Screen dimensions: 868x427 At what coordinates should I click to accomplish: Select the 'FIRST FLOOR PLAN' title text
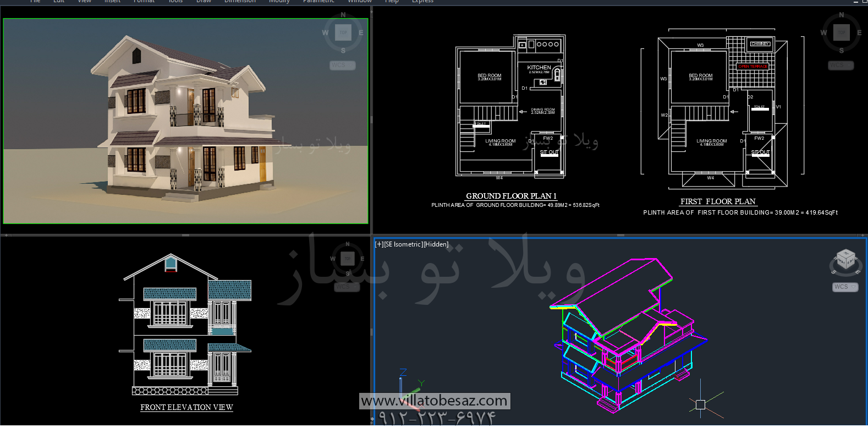pyautogui.click(x=718, y=201)
